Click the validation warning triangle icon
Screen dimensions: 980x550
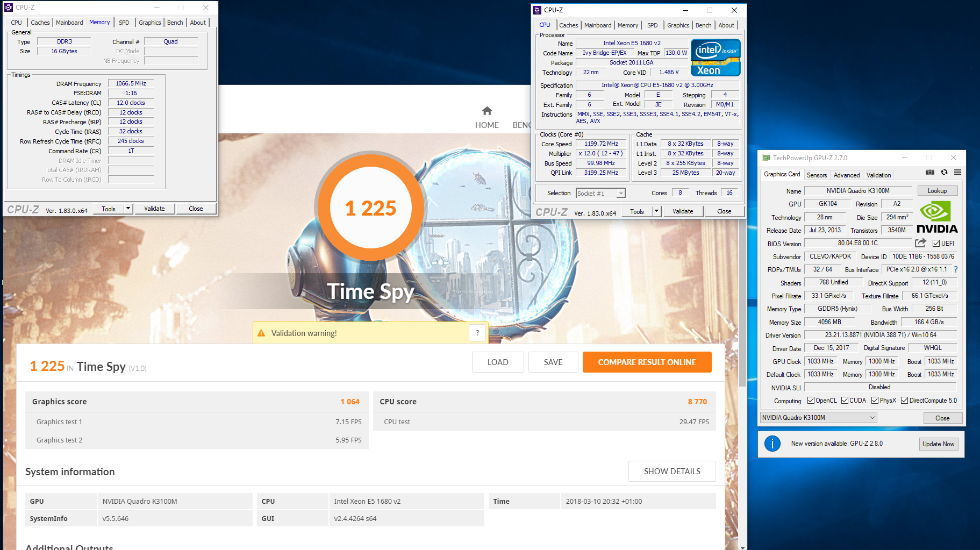click(x=261, y=333)
